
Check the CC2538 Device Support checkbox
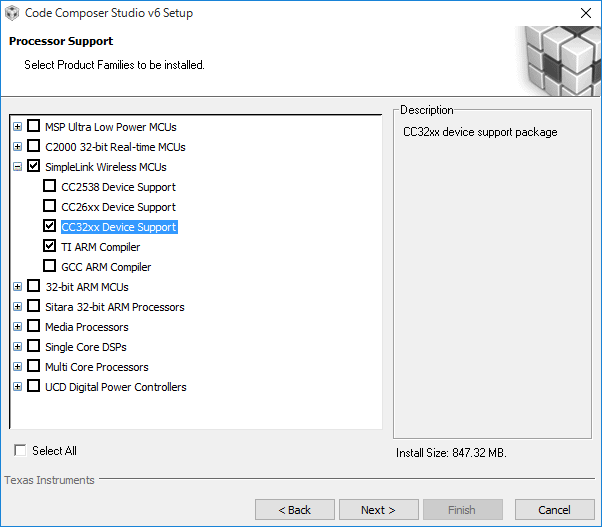[x=50, y=186]
